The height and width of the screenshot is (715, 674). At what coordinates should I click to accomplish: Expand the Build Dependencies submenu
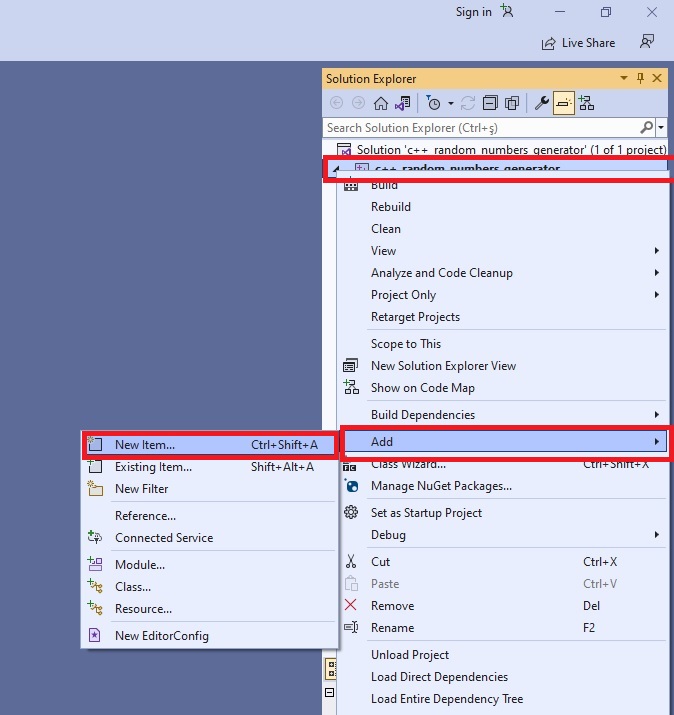click(505, 415)
